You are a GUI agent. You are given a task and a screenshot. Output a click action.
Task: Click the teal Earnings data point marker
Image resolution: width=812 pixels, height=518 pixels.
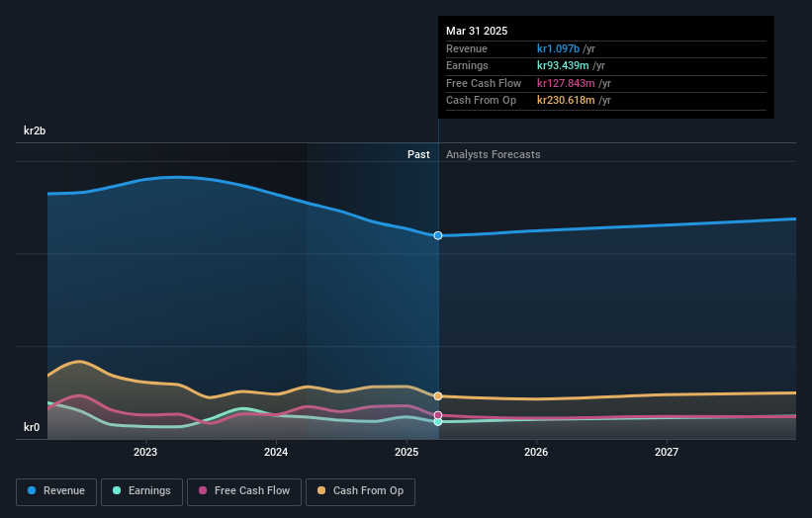(x=438, y=422)
